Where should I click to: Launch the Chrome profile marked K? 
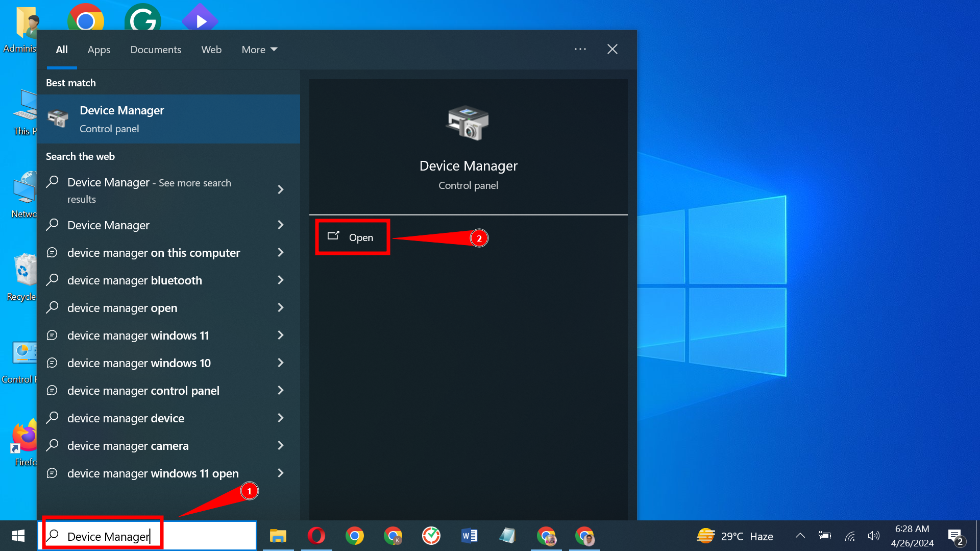[393, 536]
